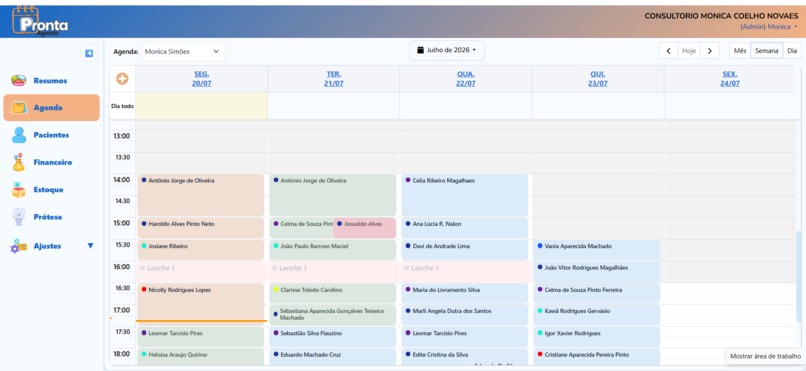Open the Davi de Andrade Lima appointment

[465, 250]
